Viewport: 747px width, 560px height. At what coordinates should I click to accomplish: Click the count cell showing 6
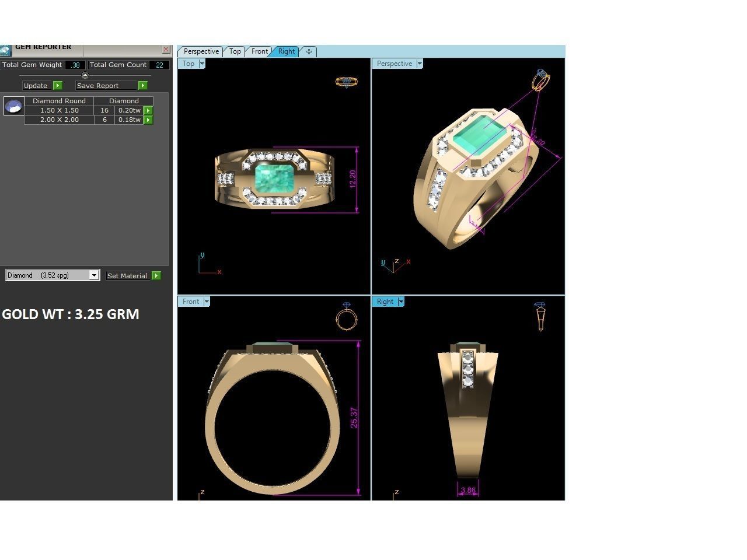tap(104, 120)
